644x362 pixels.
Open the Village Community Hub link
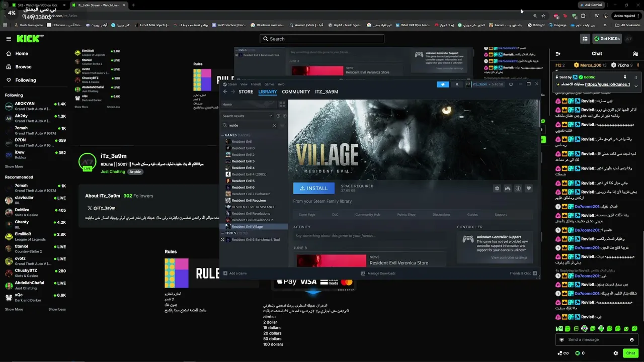[368, 215]
